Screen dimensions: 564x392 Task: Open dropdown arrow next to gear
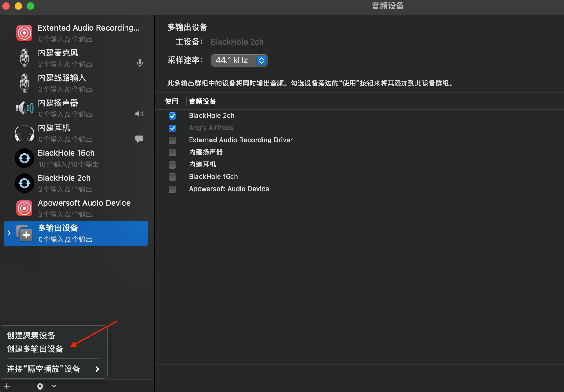pos(54,386)
